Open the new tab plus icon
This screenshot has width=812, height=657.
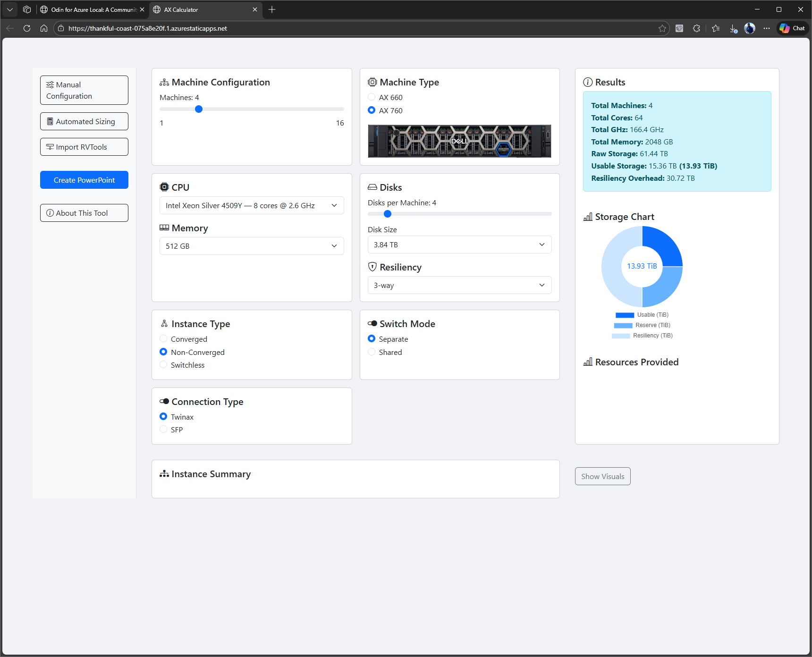[x=272, y=9]
